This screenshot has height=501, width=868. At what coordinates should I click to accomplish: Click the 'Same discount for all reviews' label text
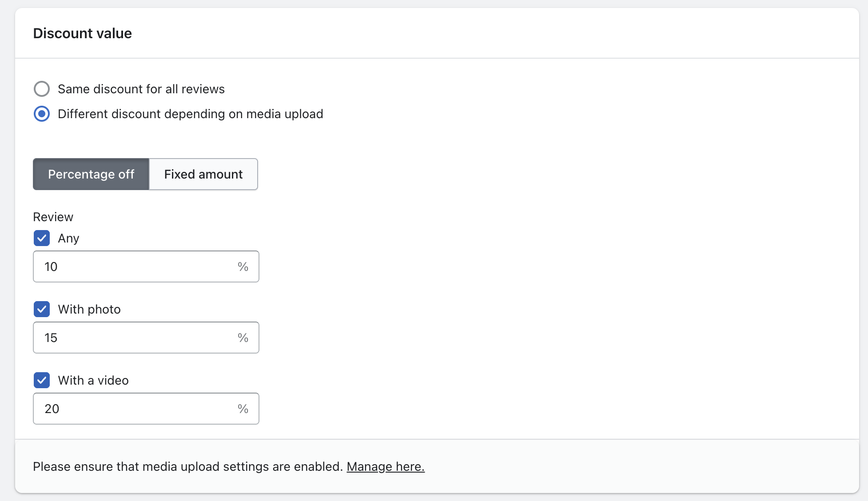coord(141,89)
